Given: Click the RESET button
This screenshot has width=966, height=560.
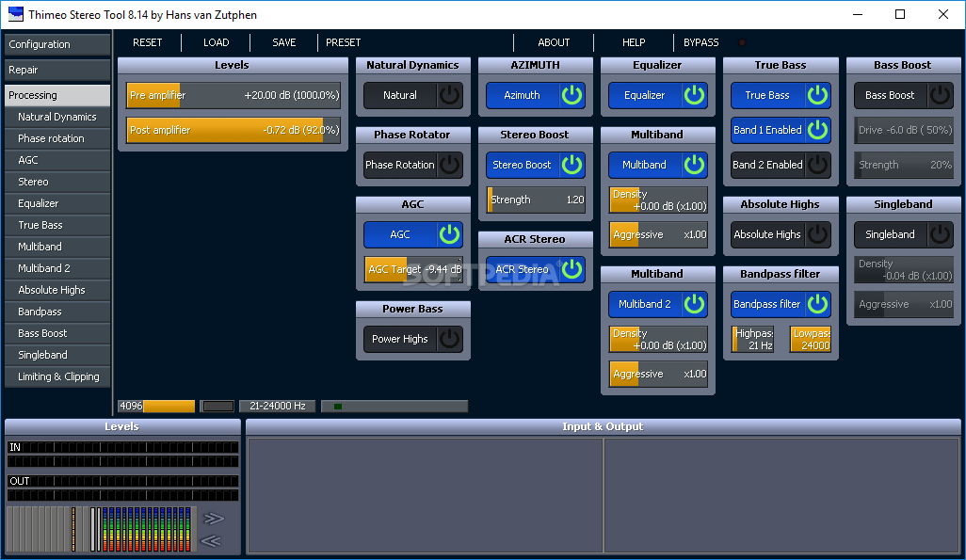Looking at the screenshot, I should [x=148, y=42].
